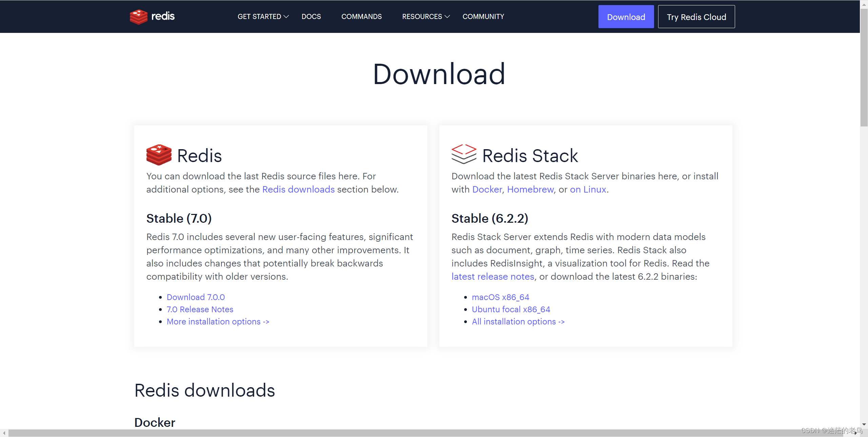The height and width of the screenshot is (437, 868).
Task: Click the vertical scrollbar thumb
Action: 864,68
